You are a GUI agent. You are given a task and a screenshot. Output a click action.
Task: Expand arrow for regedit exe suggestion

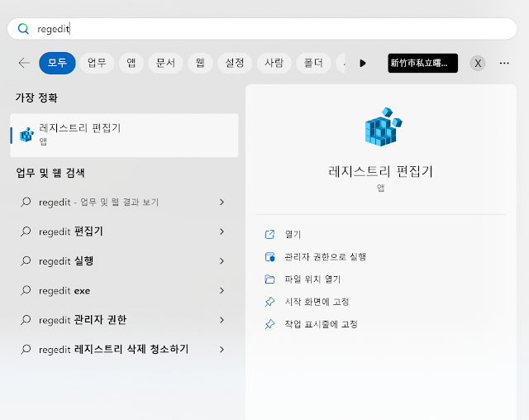[x=222, y=290]
